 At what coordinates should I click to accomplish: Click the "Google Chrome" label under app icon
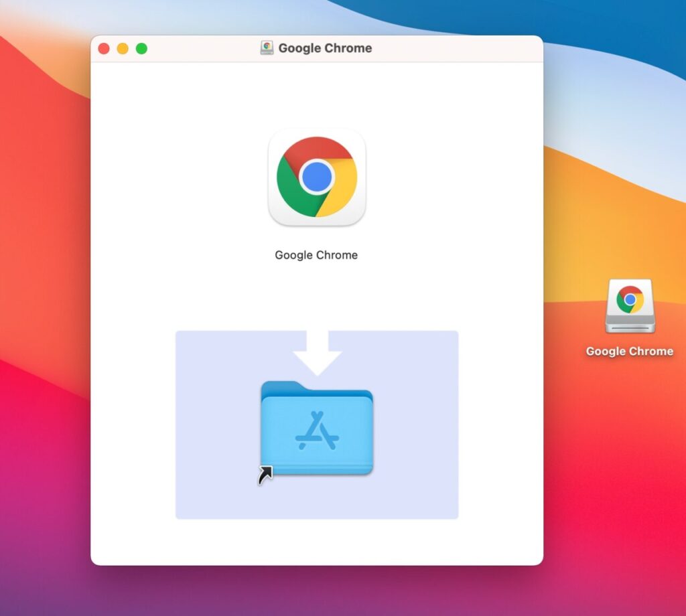(316, 255)
